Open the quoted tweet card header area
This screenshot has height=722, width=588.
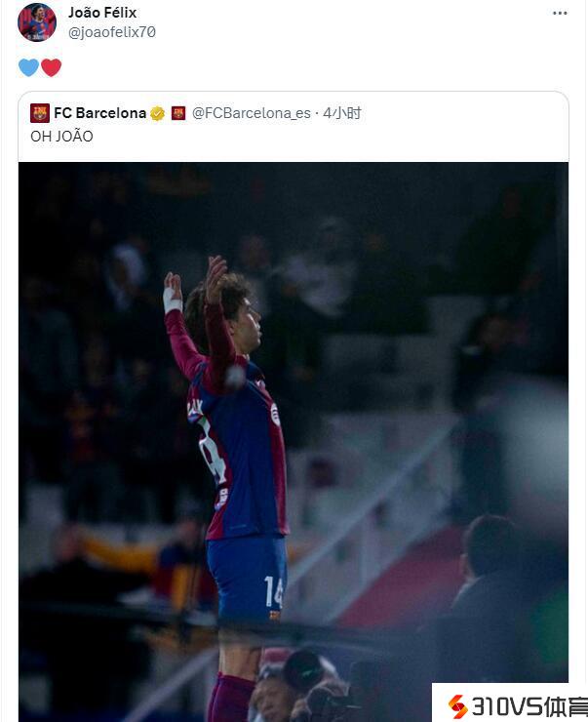tap(294, 124)
